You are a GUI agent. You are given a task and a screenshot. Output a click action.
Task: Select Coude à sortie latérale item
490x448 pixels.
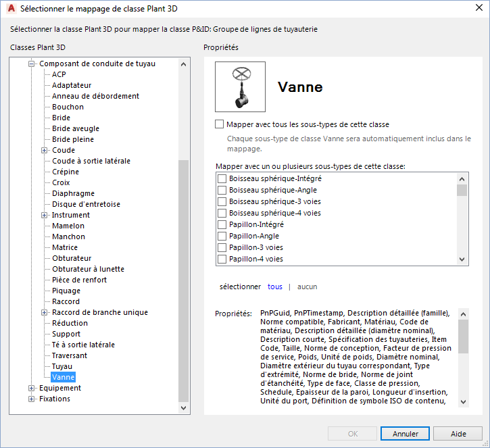click(x=91, y=161)
